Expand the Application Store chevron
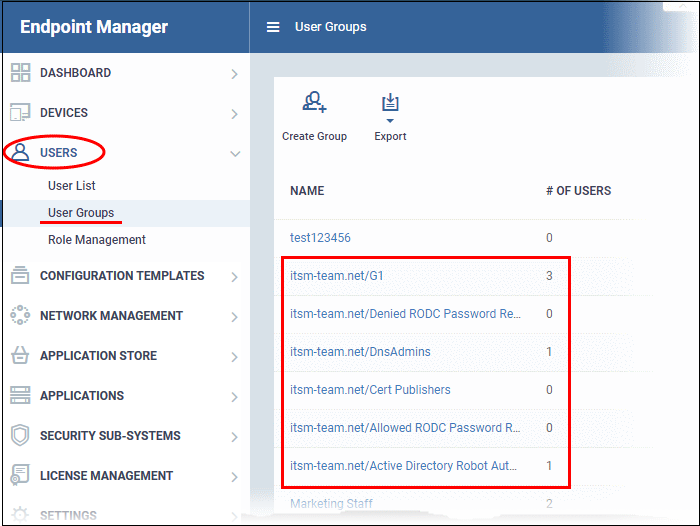 click(234, 357)
